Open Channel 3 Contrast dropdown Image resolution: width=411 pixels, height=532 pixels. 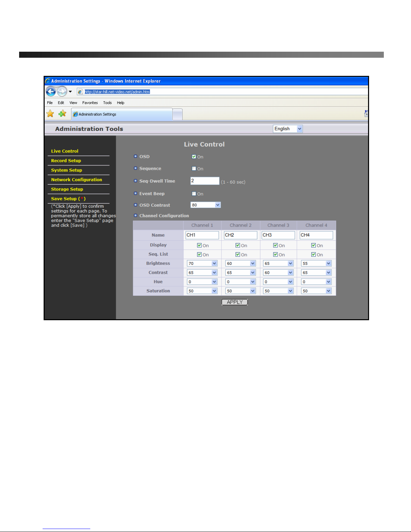click(x=278, y=273)
